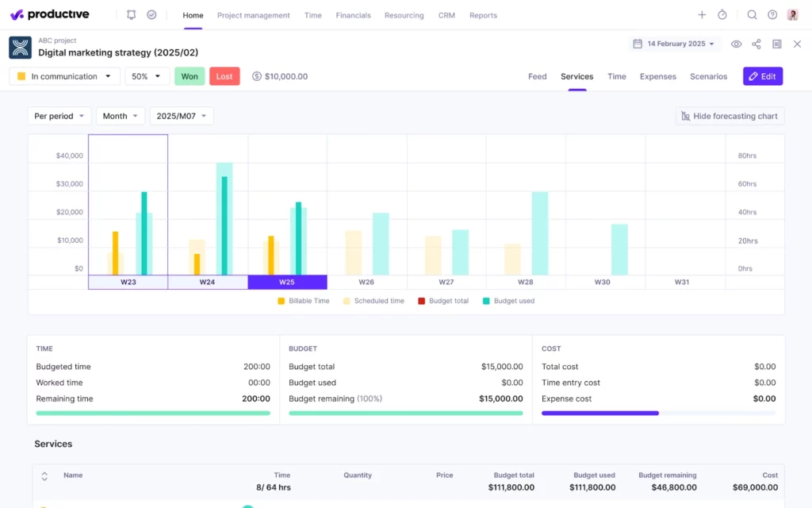Open the tasks checkmark circle icon
This screenshot has height=508, width=812.
151,15
